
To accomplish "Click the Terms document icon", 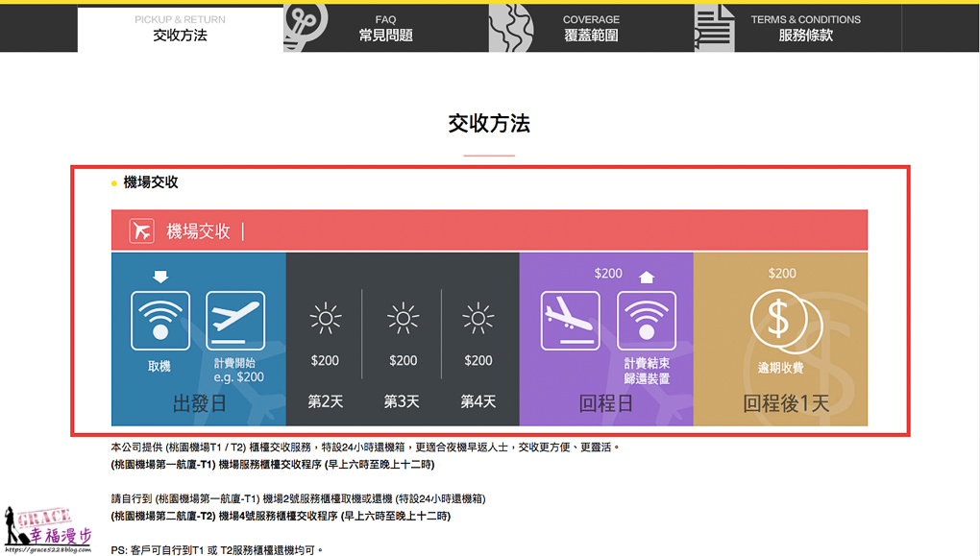I will pyautogui.click(x=715, y=28).
